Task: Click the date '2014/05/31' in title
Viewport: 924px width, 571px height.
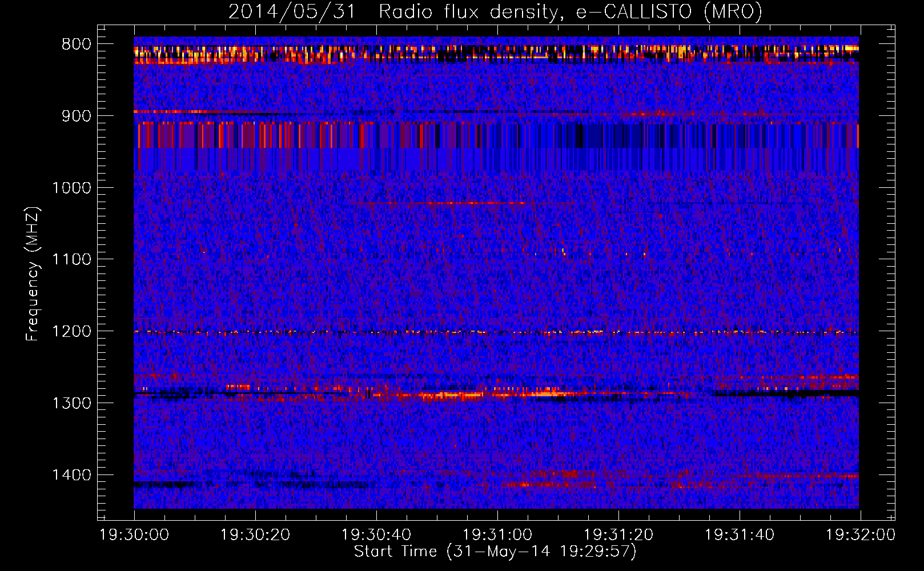Action: pyautogui.click(x=291, y=11)
